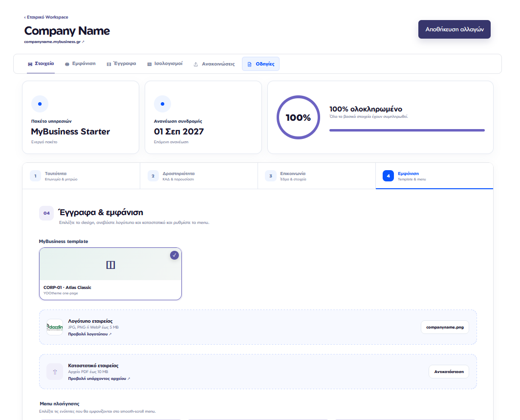Click the Ανακοινώσεις upload icon

click(x=195, y=64)
